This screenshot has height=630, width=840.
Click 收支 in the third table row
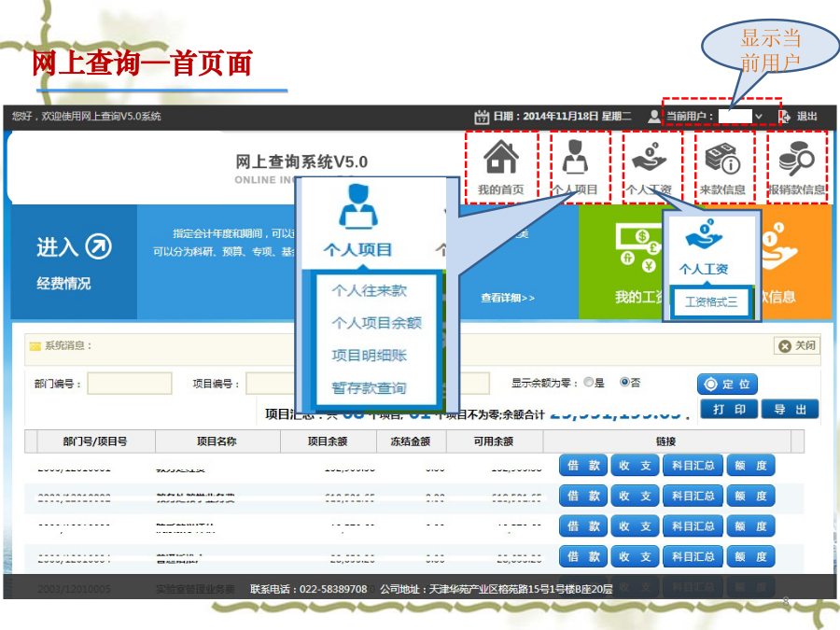[635, 526]
